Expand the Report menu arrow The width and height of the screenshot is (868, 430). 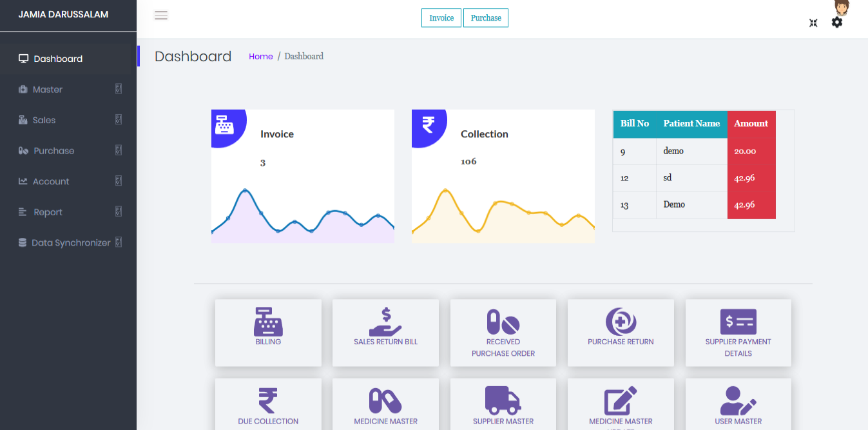point(119,211)
